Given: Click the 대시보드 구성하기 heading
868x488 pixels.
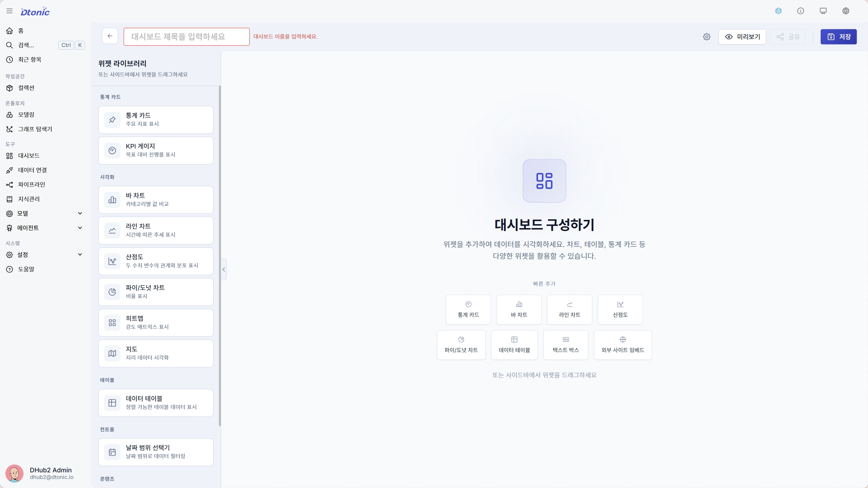Looking at the screenshot, I should (x=544, y=225).
